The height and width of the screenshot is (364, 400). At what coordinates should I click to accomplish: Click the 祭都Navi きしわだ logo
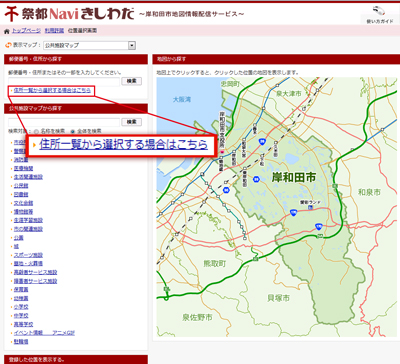[69, 14]
